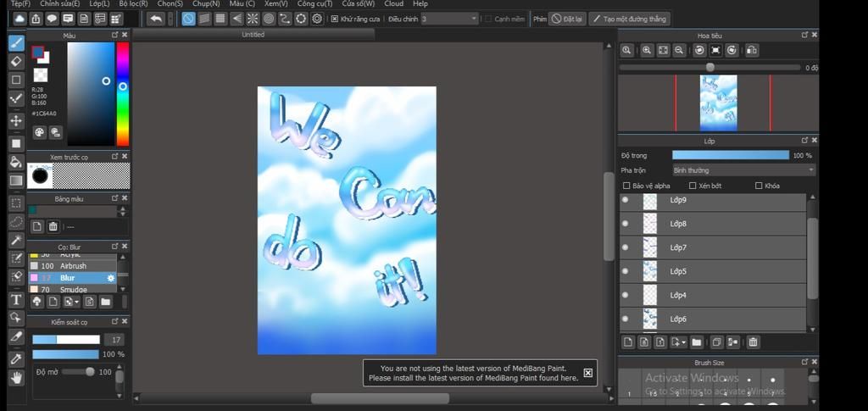This screenshot has width=868, height=411.
Task: Click the rainbow hue slider bar
Action: [123, 94]
